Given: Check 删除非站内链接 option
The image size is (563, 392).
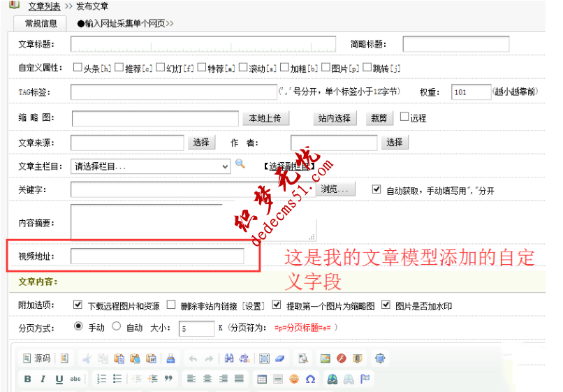Looking at the screenshot, I should point(171,305).
